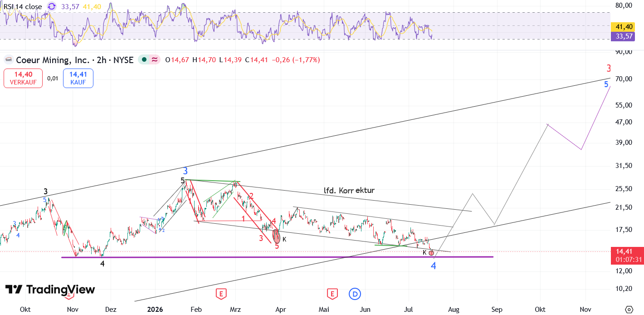
Task: Open chart settings gear on time axis
Action: [x=629, y=309]
